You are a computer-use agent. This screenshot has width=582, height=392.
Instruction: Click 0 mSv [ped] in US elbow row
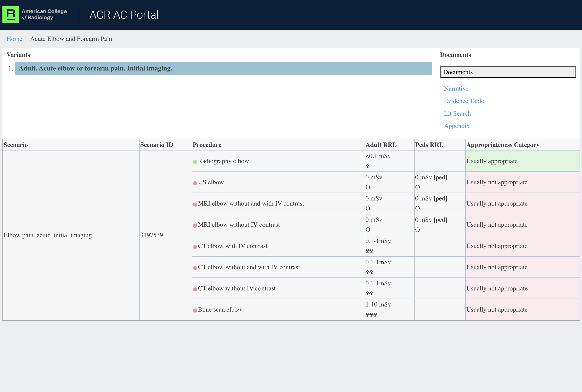pos(431,177)
